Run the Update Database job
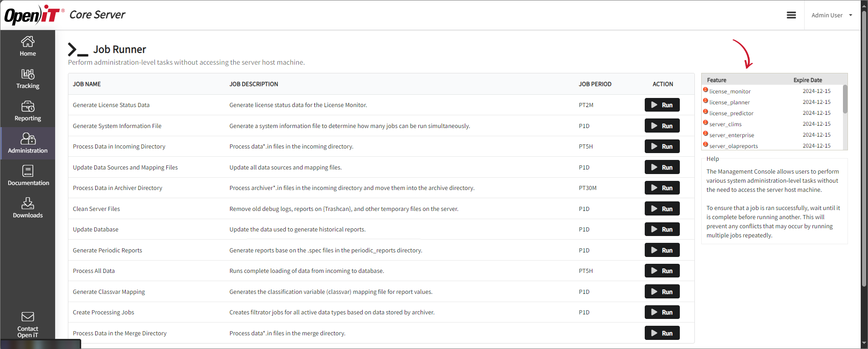The height and width of the screenshot is (349, 868). (662, 229)
